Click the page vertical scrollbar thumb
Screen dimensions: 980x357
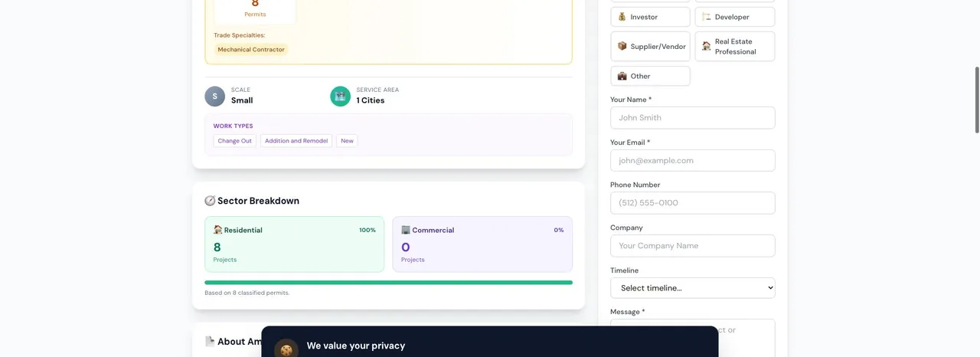pyautogui.click(x=976, y=100)
